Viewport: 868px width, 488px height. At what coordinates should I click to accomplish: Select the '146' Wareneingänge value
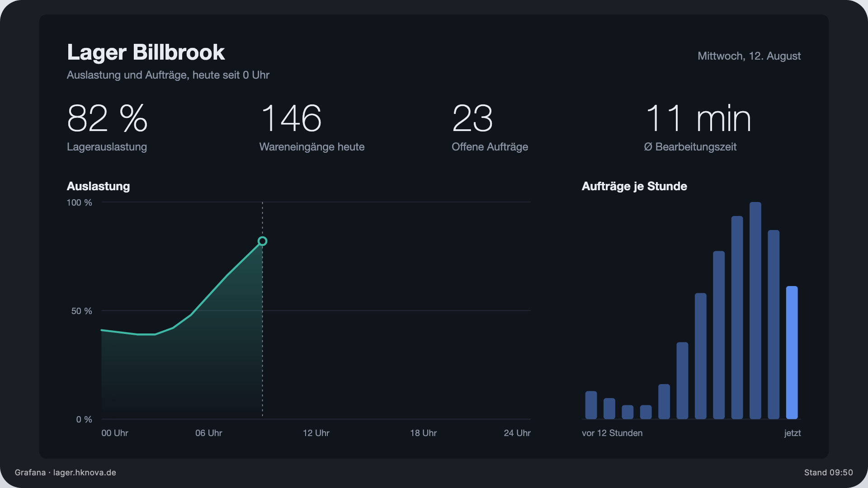pos(291,118)
